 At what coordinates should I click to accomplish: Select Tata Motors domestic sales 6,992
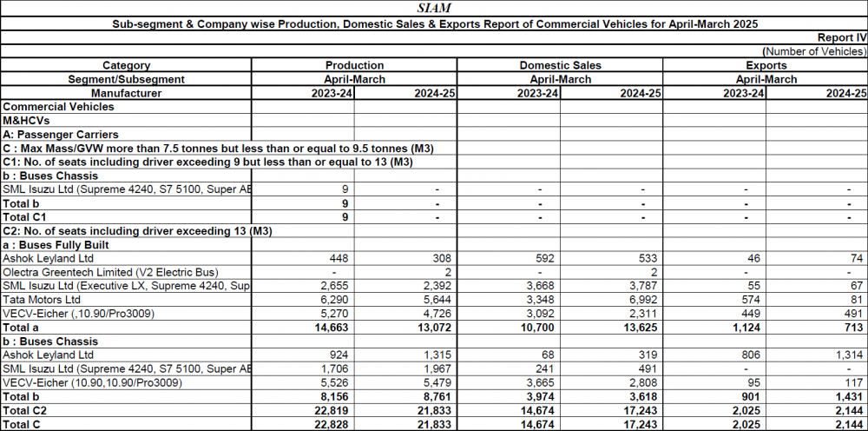(x=643, y=300)
